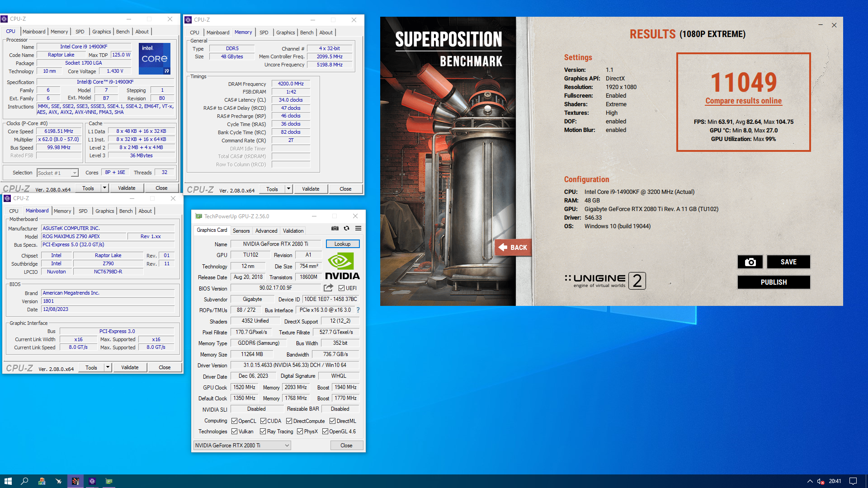
Task: Click the ROG MAXIMUS Z790 APEX model field
Action: pyautogui.click(x=84, y=236)
